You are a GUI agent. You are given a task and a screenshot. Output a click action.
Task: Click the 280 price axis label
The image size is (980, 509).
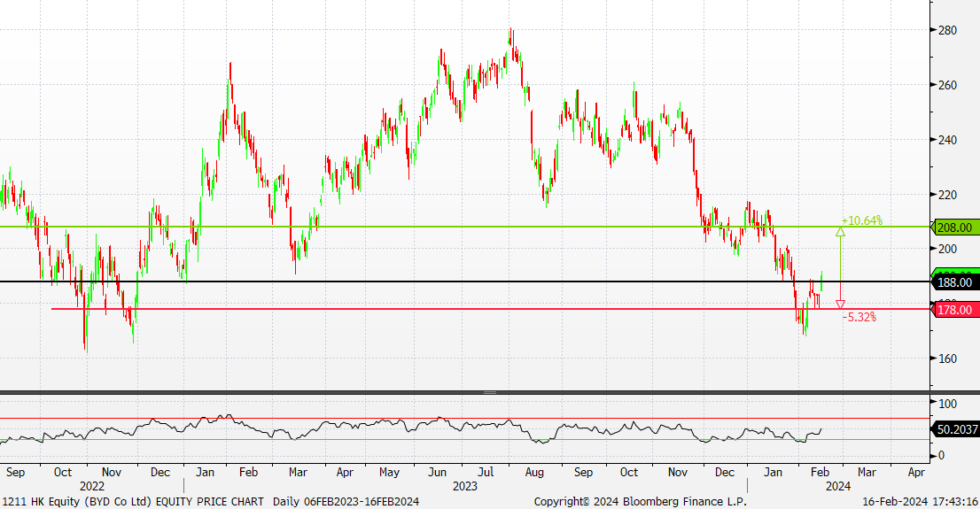tap(947, 30)
